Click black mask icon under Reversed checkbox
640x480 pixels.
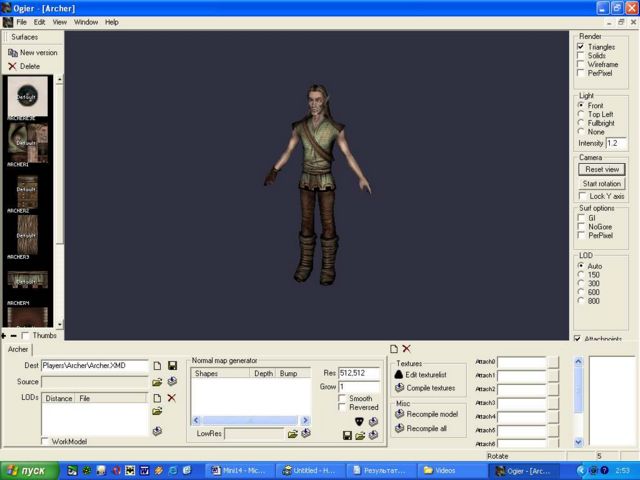(359, 422)
